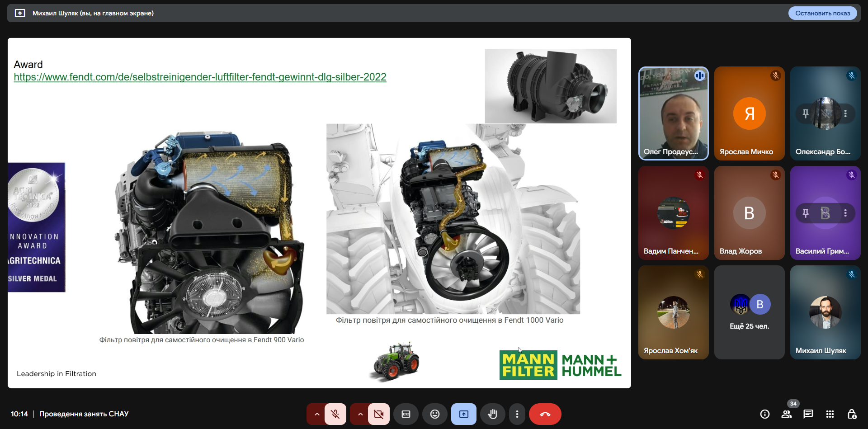This screenshot has height=429, width=868.
Task: Click speaking indicator on Олег Продеус tile
Action: click(x=700, y=75)
